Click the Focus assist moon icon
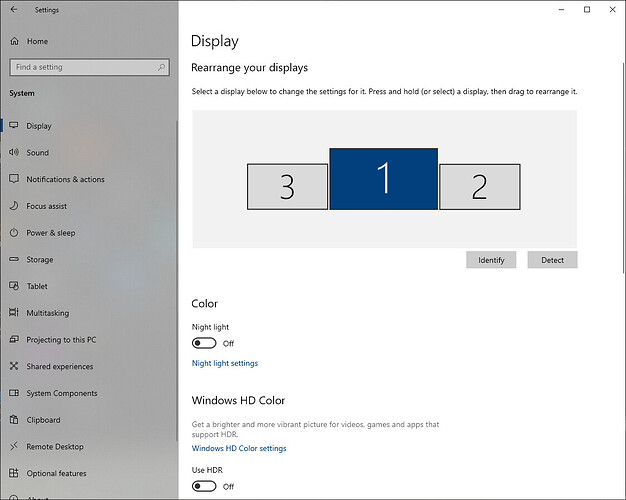626x500 pixels. (14, 206)
